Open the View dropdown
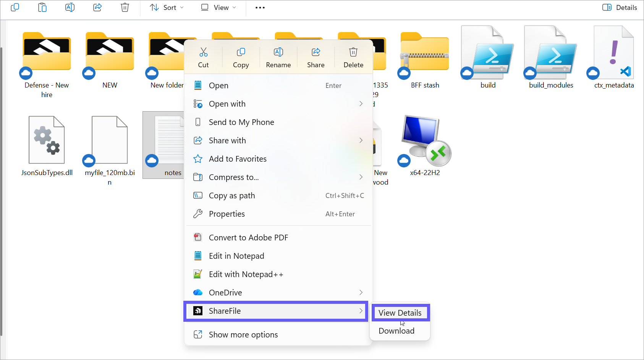 coord(217,7)
